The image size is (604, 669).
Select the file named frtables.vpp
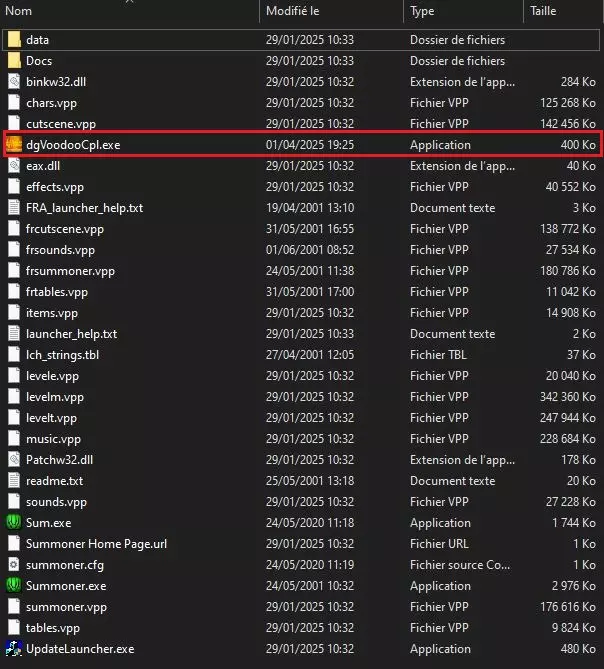(57, 292)
